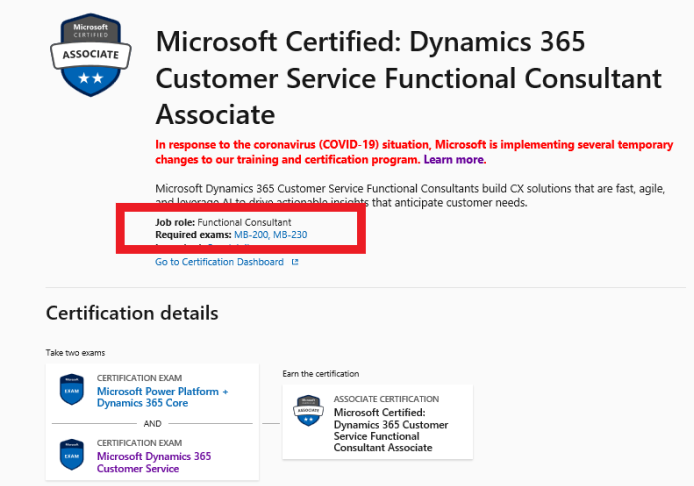Click the exam badge icon beside Customer Service exam
Image resolution: width=694 pixels, height=486 pixels.
[72, 455]
